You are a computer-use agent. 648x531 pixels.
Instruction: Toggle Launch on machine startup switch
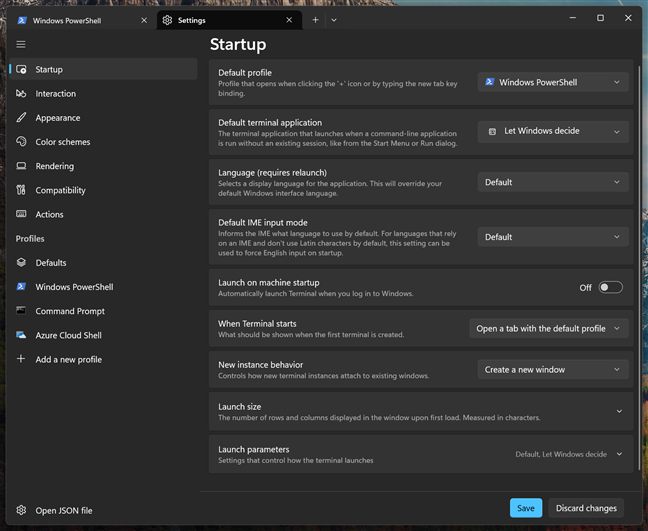[x=610, y=288]
